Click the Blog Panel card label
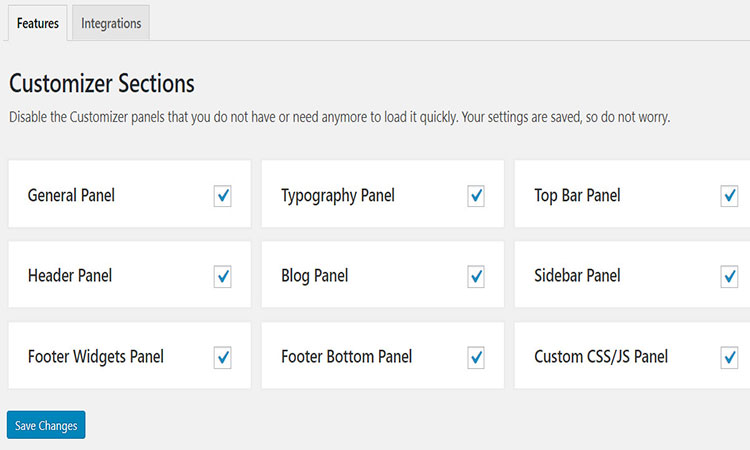750x450 pixels. [314, 276]
